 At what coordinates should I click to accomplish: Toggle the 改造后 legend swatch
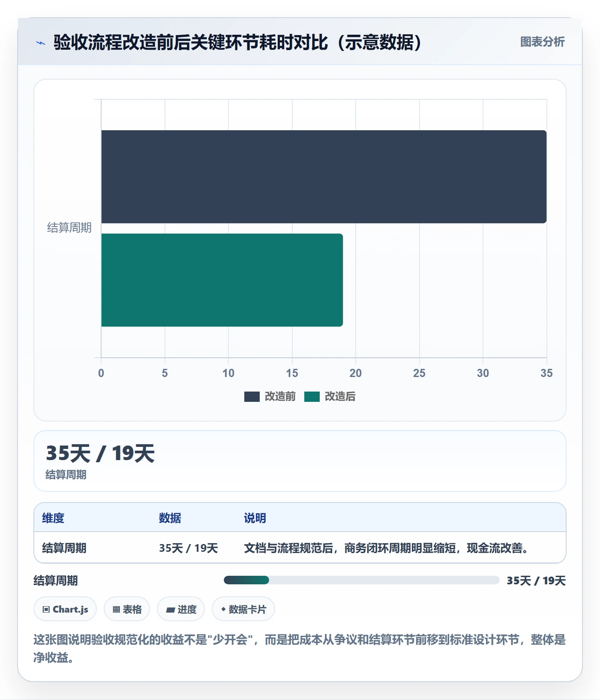click(312, 397)
